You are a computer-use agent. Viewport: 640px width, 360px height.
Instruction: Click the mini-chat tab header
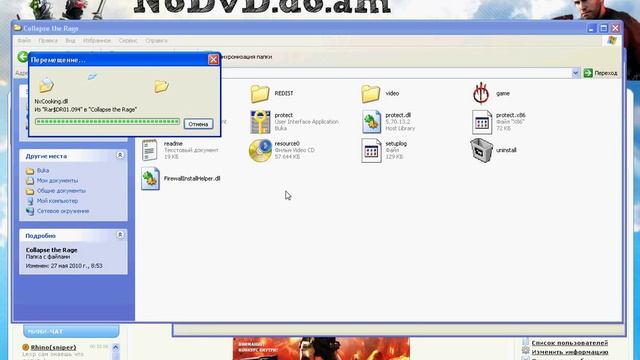pos(71,331)
